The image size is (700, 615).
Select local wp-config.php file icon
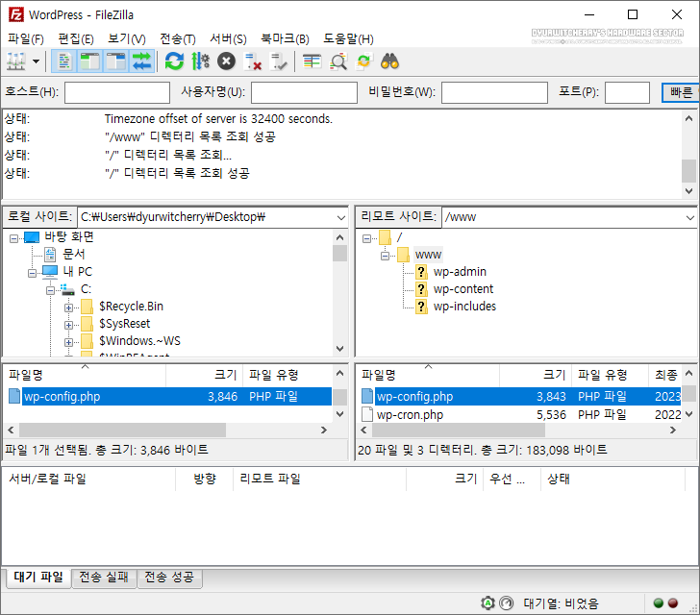point(14,396)
